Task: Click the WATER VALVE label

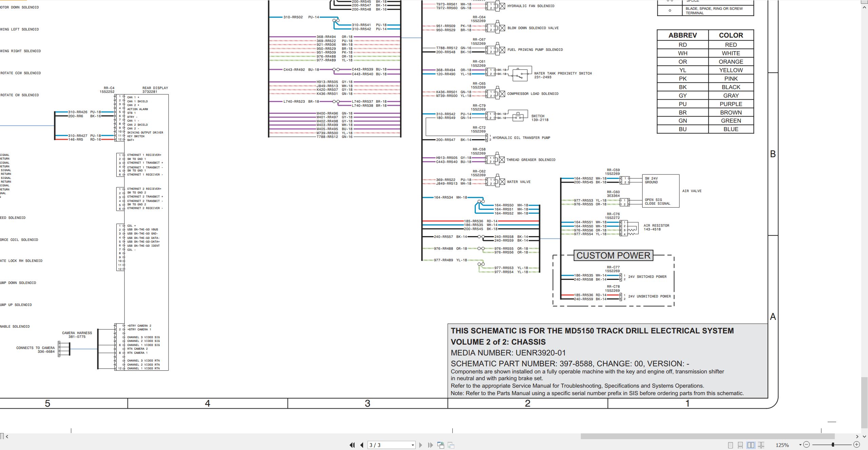Action: (x=518, y=182)
